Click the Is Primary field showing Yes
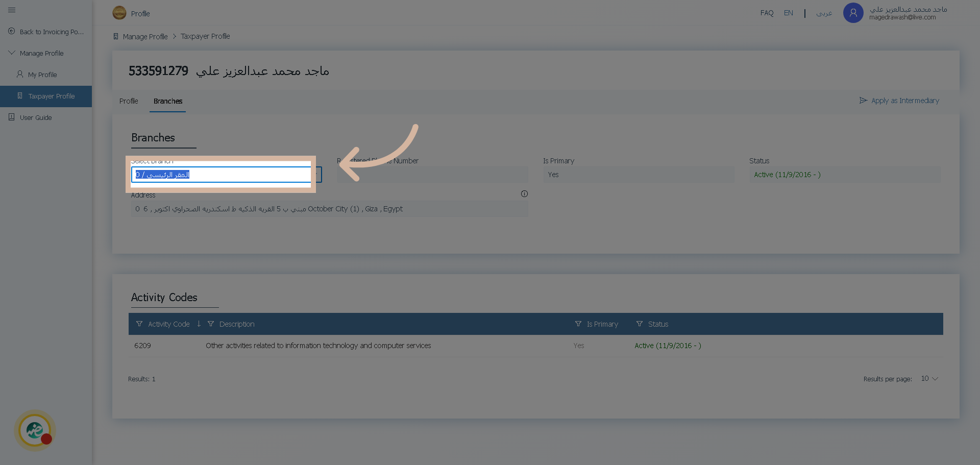This screenshot has height=465, width=980. (x=639, y=175)
